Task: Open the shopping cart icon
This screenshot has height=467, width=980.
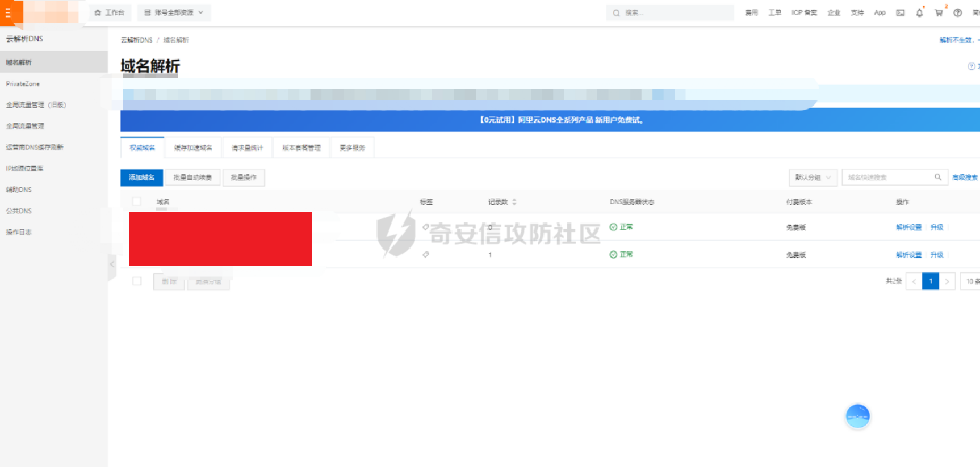Action: click(939, 12)
